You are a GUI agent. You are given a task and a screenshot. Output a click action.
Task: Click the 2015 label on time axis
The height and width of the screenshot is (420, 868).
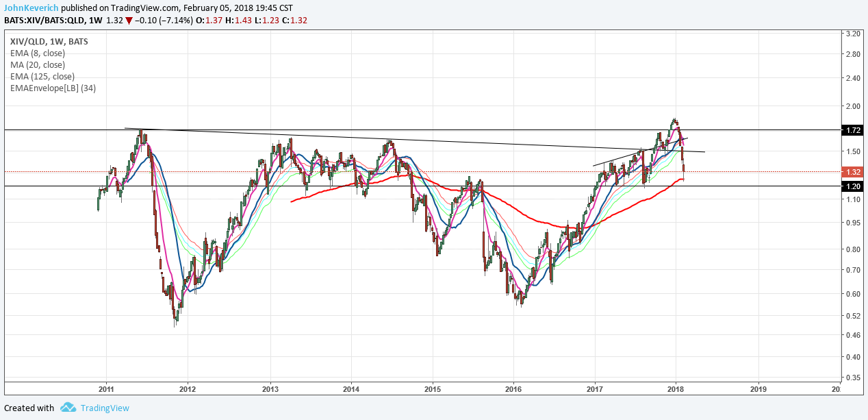point(433,388)
